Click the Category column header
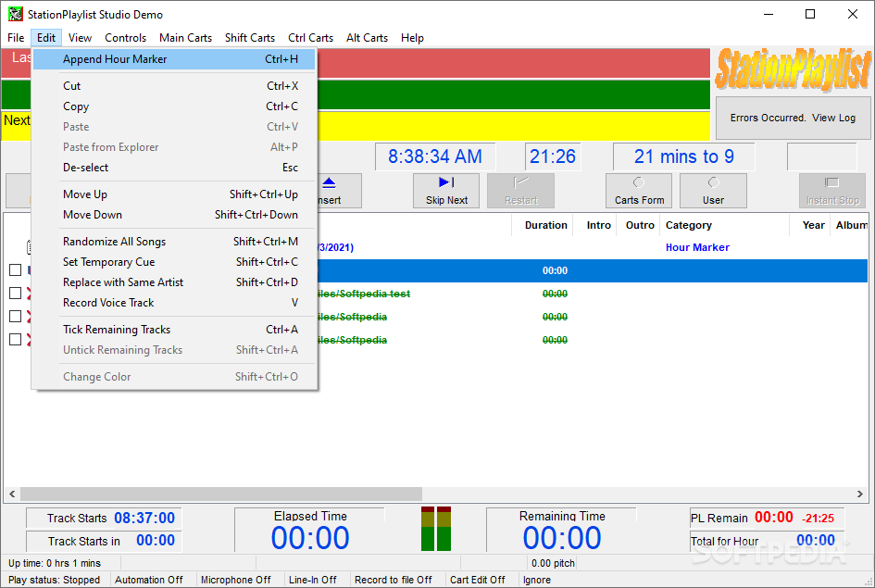 click(725, 225)
